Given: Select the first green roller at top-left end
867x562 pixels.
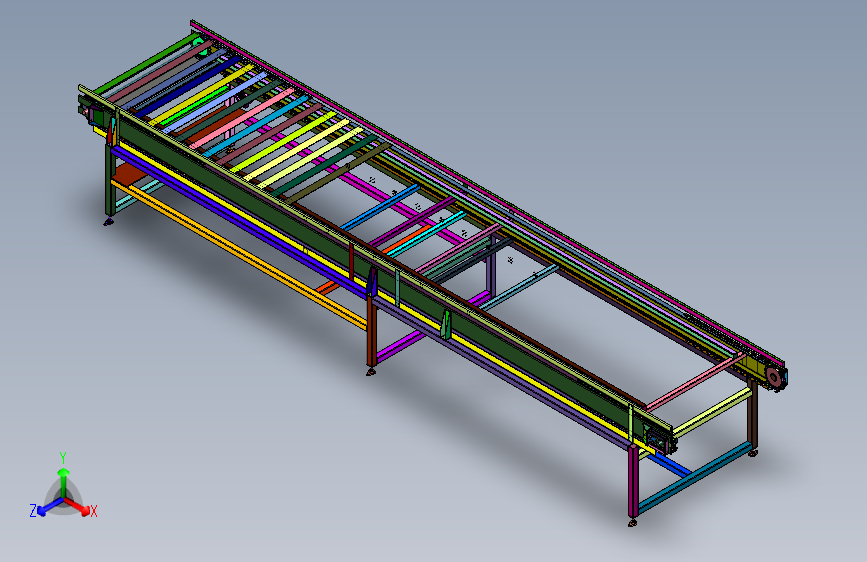Looking at the screenshot, I should [x=147, y=64].
